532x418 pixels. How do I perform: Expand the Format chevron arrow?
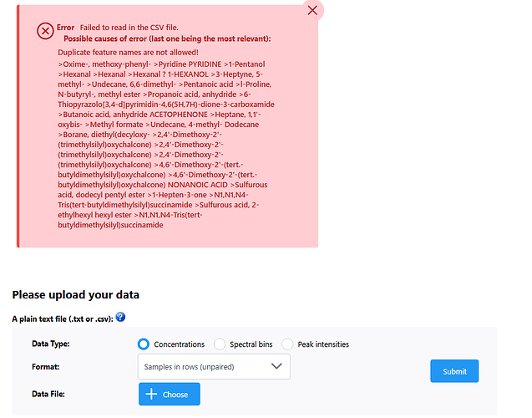click(x=276, y=366)
